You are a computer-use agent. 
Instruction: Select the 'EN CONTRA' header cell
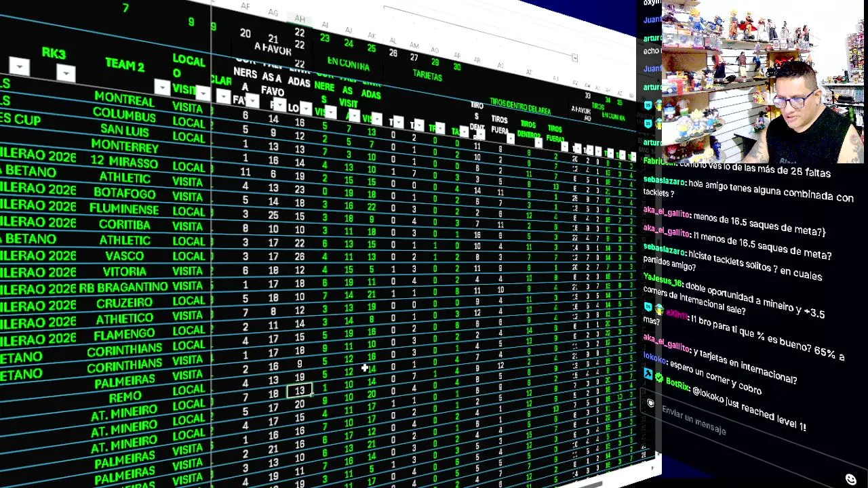[349, 65]
